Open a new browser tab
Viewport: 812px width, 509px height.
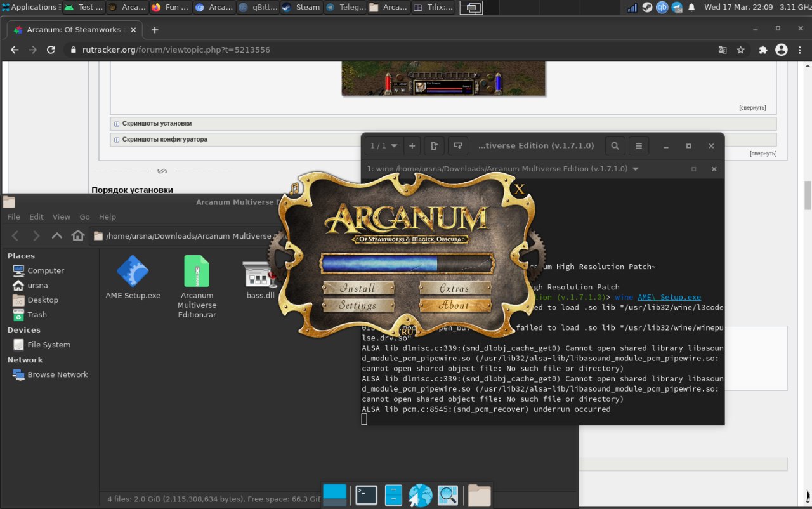155,30
